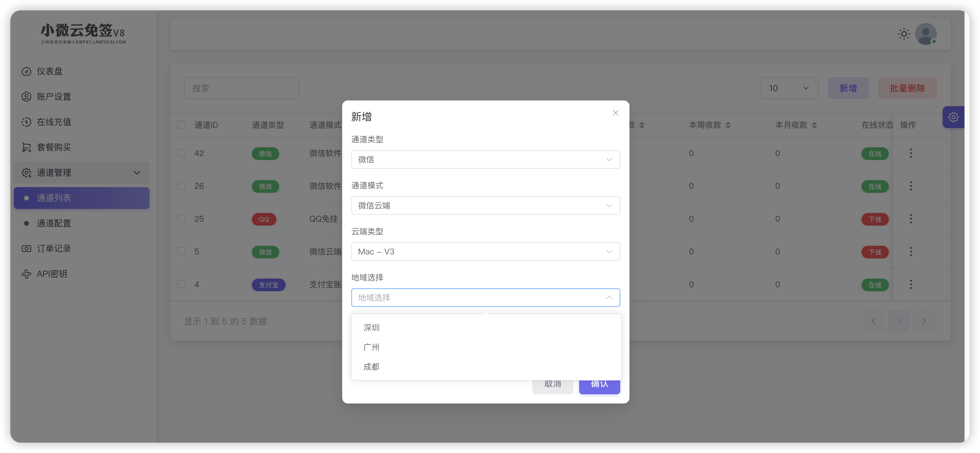This screenshot has height=453, width=980.
Task: Select 广州 from region options
Action: click(486, 347)
